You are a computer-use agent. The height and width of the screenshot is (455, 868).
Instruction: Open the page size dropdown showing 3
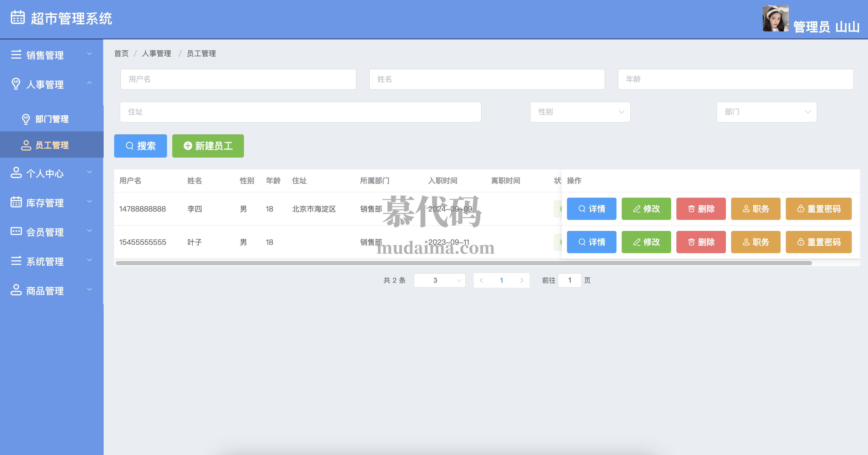click(x=439, y=280)
